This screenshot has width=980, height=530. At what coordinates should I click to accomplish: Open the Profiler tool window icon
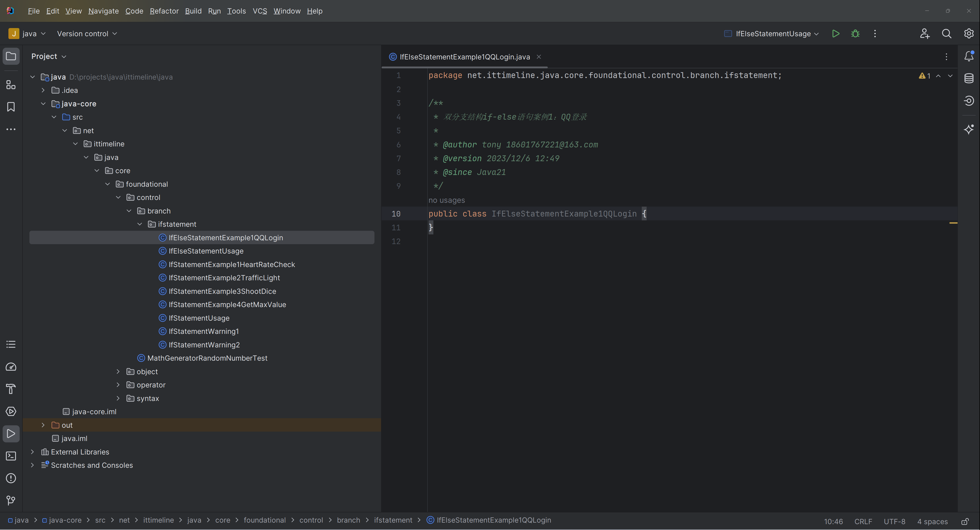[11, 367]
